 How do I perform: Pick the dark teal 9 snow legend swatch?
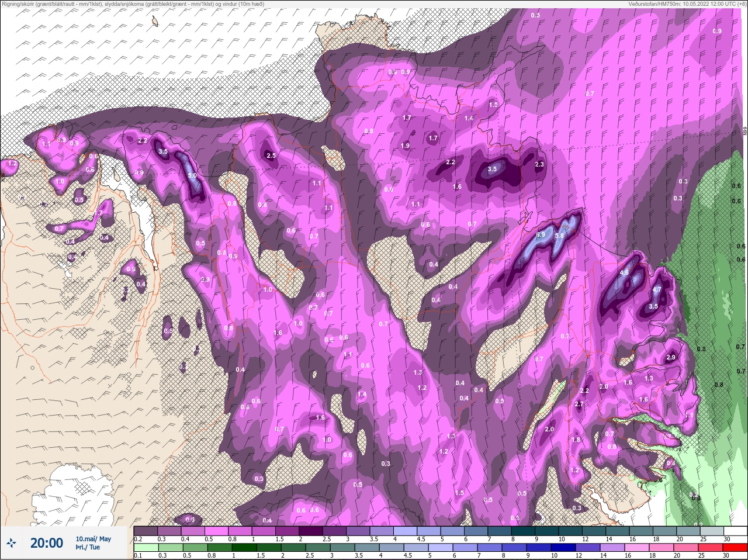tap(547, 531)
